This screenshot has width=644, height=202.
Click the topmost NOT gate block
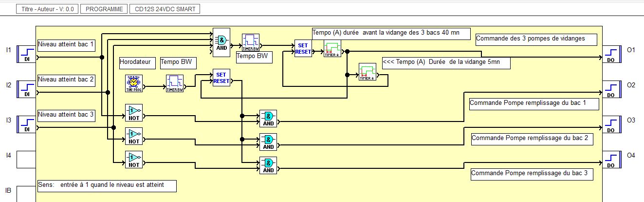pos(133,113)
